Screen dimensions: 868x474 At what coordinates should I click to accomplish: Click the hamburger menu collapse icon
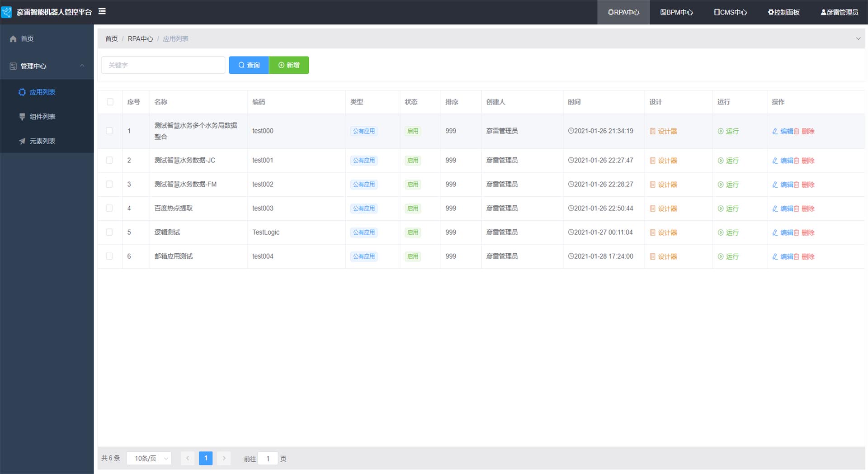(102, 11)
